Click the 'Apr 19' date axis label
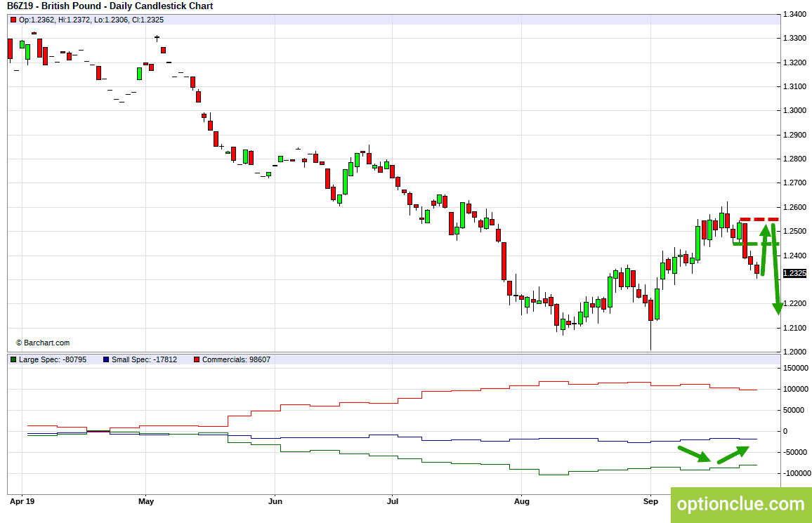This screenshot has height=523, width=812. coord(22,501)
